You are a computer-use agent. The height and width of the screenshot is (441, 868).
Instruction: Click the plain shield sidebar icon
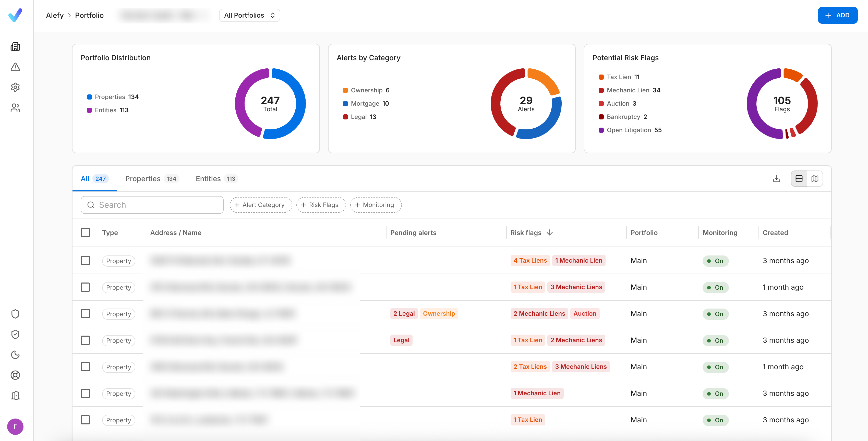[15, 314]
